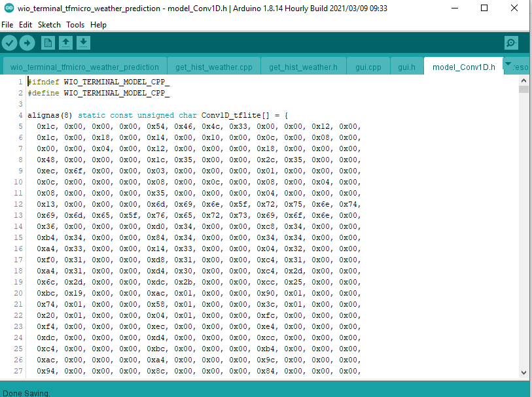Click the Verify sketch checkmark icon
Screen dimensions: 532x397
pos(9,43)
